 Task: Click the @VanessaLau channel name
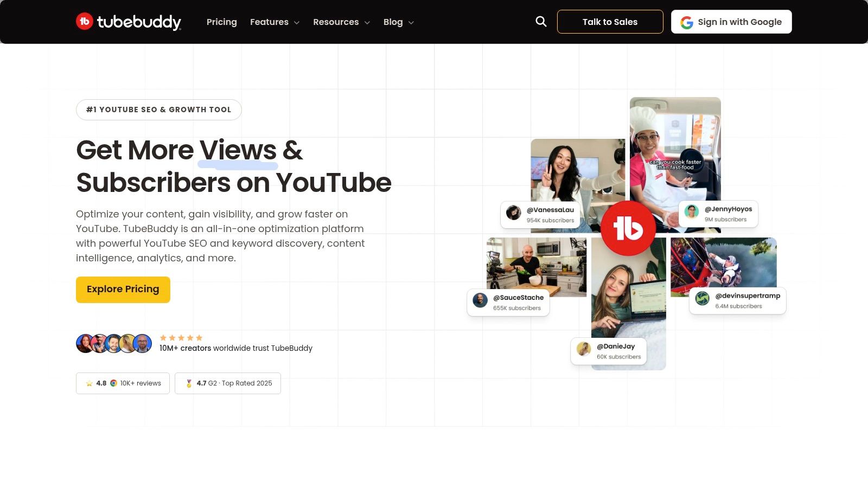coord(550,210)
